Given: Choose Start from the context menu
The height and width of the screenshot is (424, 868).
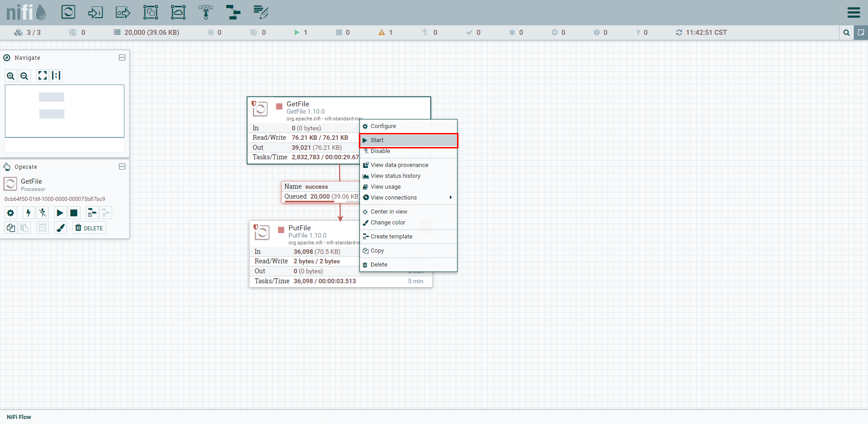Looking at the screenshot, I should 408,140.
